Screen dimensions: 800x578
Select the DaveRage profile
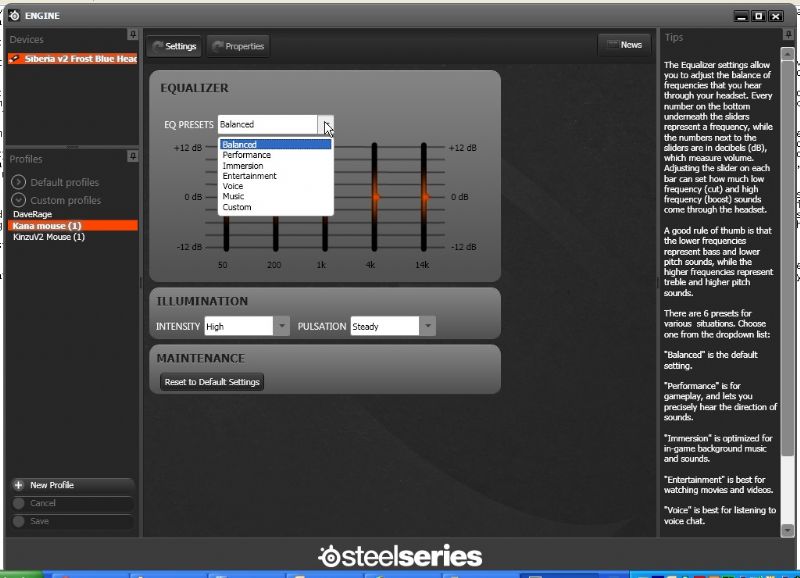(33, 214)
